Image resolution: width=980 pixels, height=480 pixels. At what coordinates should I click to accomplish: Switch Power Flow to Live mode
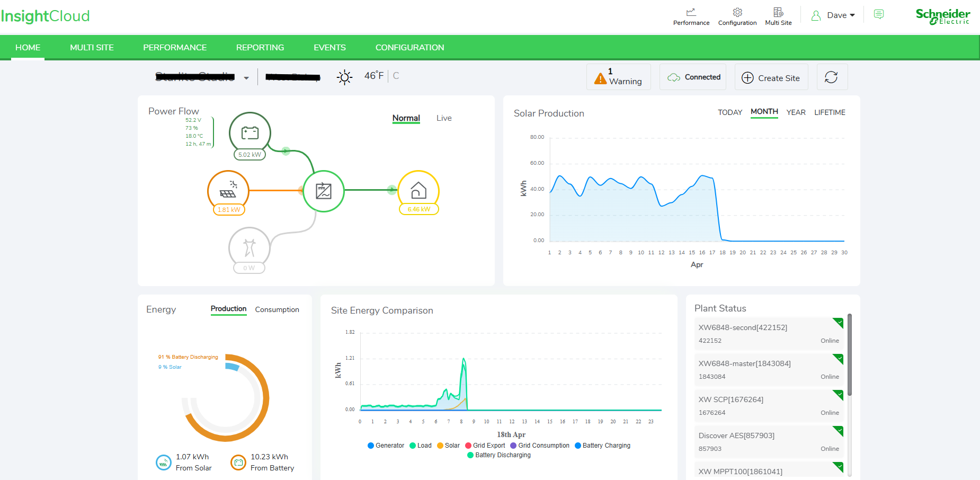[x=444, y=118]
